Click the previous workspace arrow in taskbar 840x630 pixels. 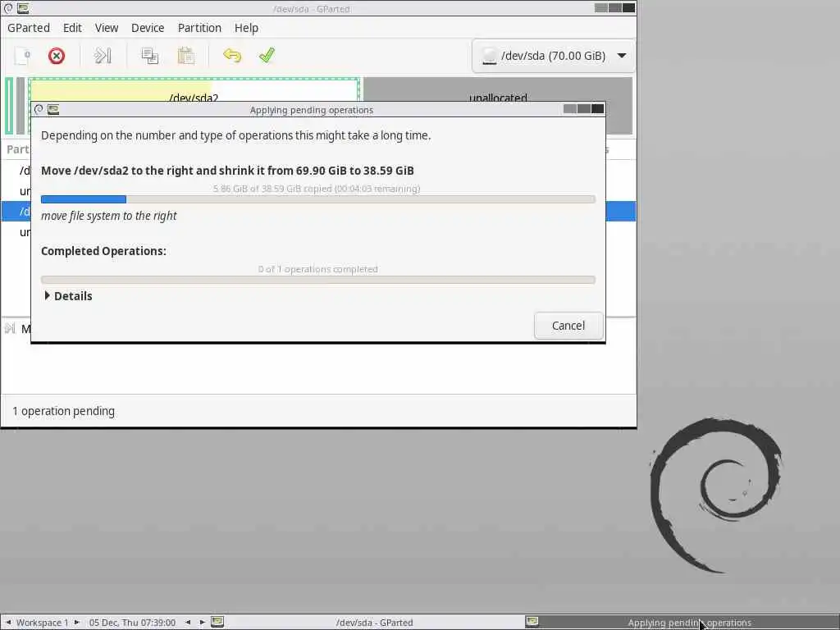coord(8,622)
